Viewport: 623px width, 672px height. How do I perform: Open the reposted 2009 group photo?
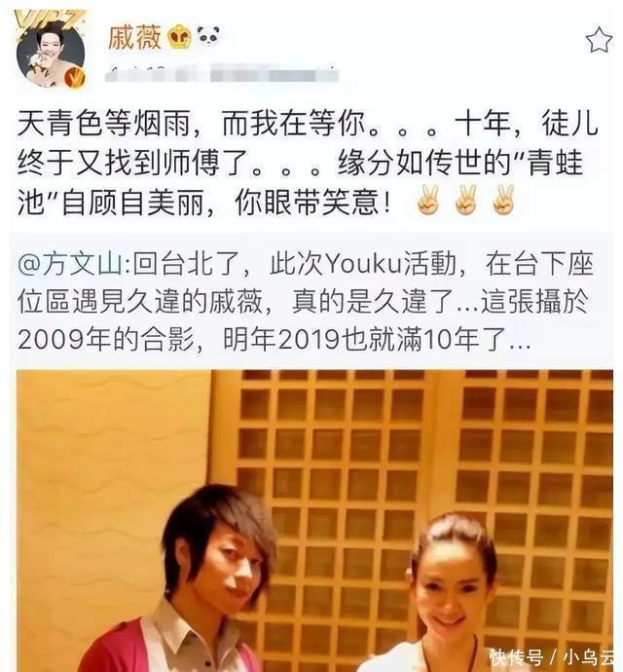(x=315, y=521)
